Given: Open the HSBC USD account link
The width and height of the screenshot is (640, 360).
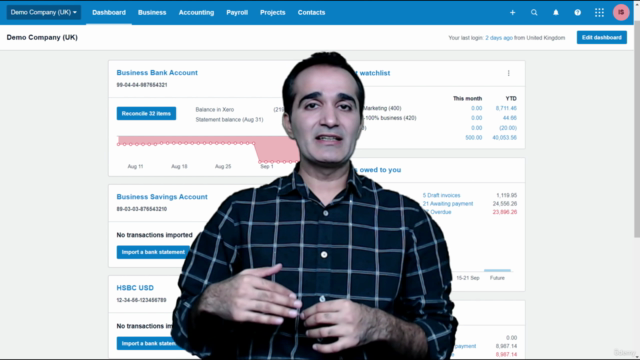Looking at the screenshot, I should [x=135, y=288].
